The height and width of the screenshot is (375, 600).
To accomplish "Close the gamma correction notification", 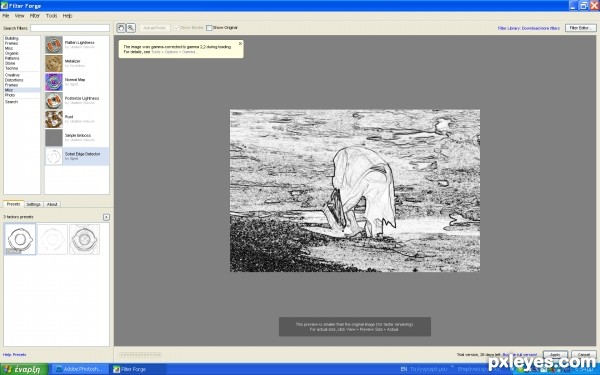I will pyautogui.click(x=240, y=43).
